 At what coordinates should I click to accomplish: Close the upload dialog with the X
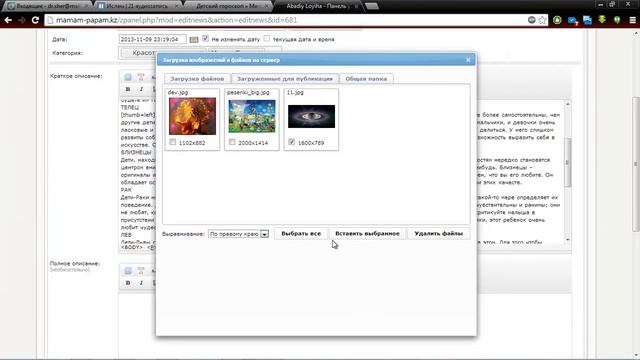pyautogui.click(x=468, y=60)
